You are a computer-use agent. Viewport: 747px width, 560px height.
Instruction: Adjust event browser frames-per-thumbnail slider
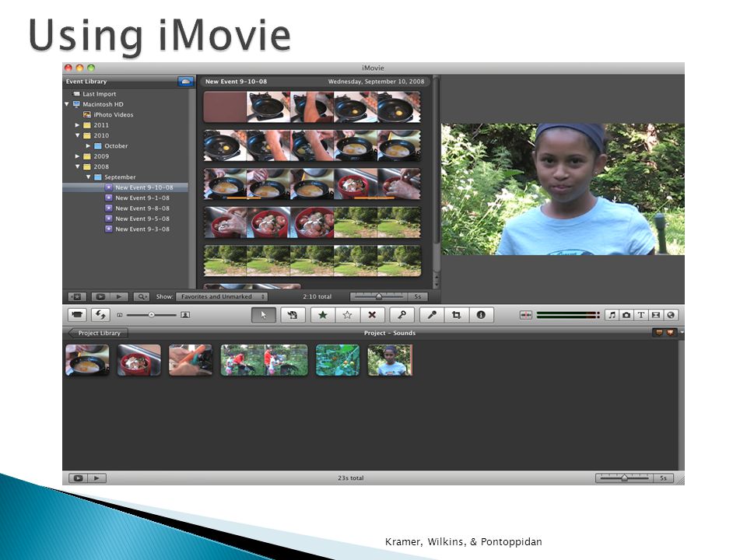tap(380, 296)
